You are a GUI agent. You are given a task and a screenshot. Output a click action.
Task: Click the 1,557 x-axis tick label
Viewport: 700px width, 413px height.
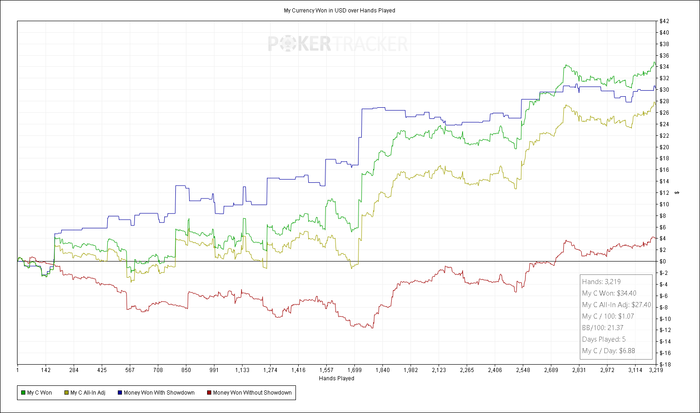(326, 370)
